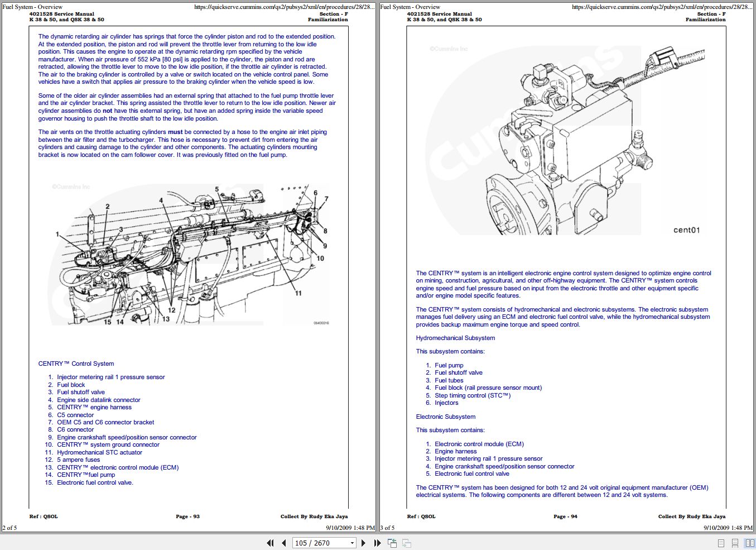Click 'Injector metering rail 1 pressure sensor' on page 93
The image size is (756, 550).
click(110, 377)
